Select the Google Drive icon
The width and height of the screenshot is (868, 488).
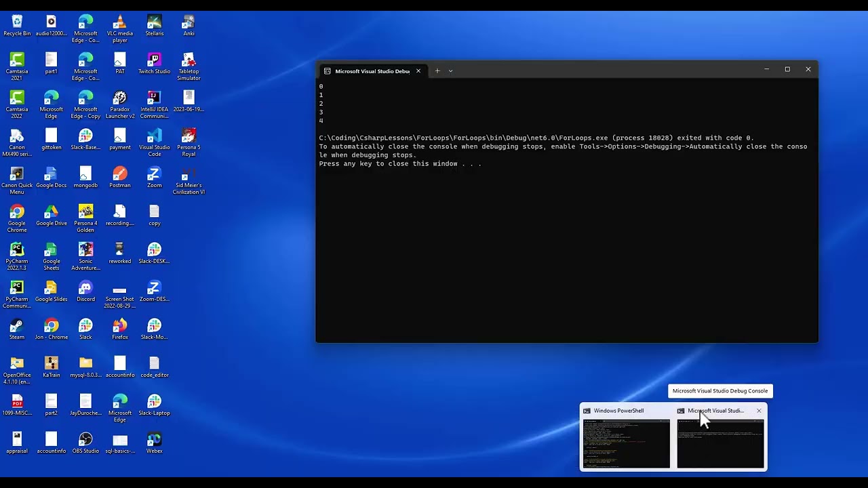[x=52, y=216]
